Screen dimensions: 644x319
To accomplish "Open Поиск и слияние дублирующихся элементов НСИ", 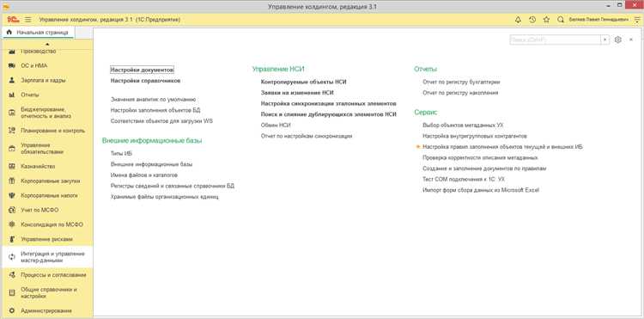I will (329, 114).
